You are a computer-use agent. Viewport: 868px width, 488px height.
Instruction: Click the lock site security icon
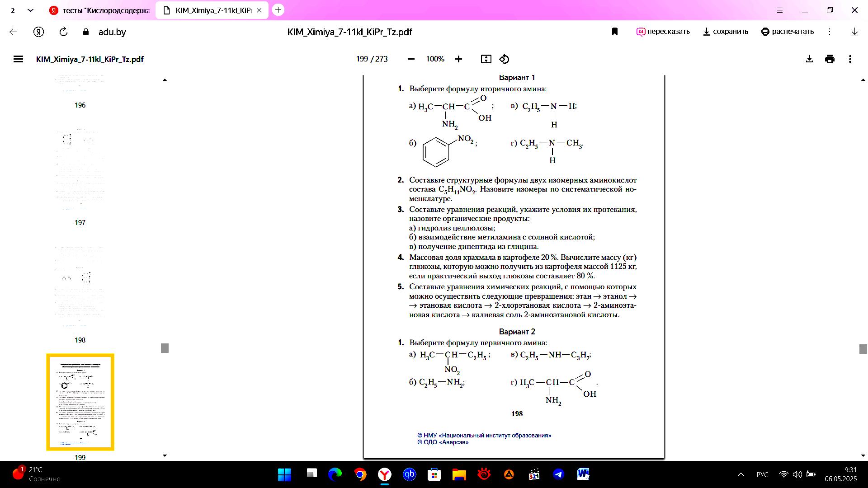(x=86, y=32)
